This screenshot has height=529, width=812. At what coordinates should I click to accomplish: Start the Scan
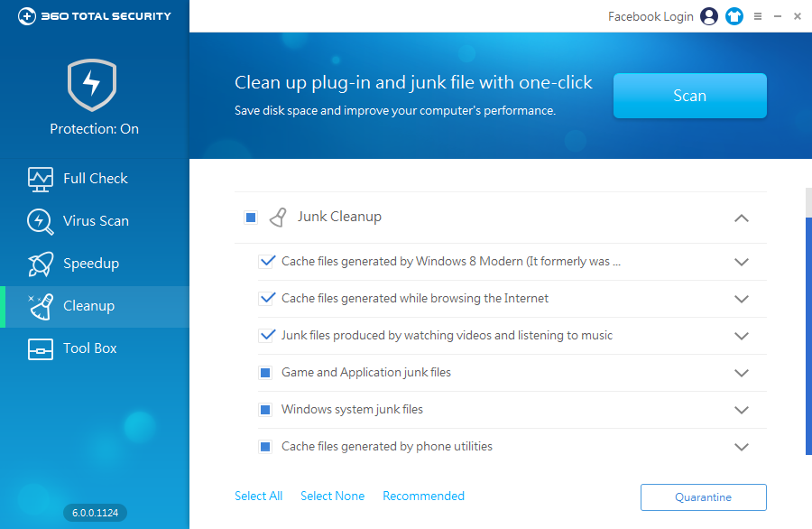689,96
